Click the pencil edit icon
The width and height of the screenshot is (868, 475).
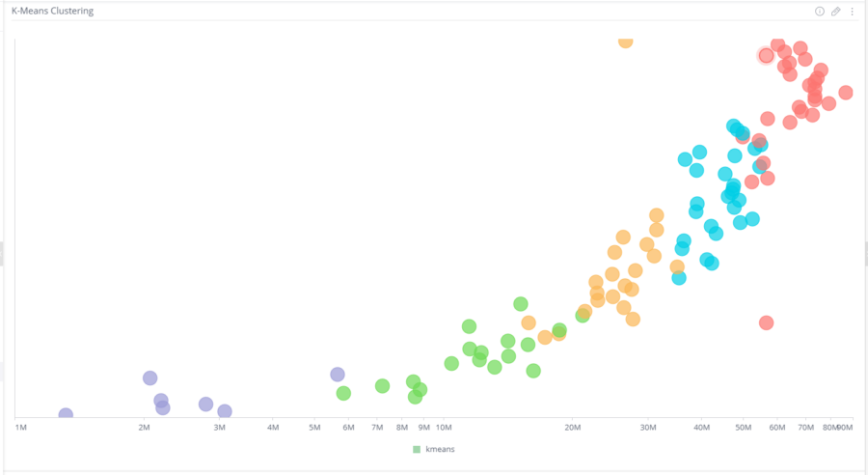(836, 12)
